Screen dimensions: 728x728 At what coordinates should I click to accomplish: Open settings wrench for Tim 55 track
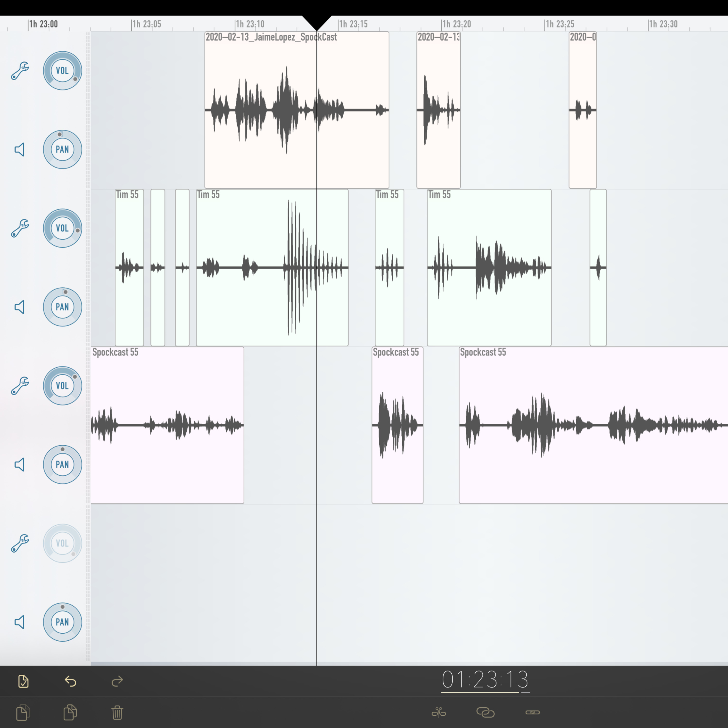[x=20, y=228]
